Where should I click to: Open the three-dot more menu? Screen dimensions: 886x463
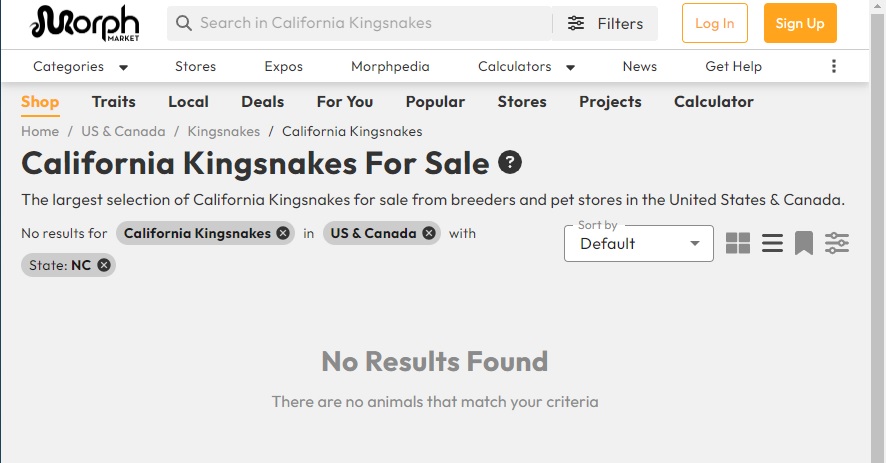[833, 66]
